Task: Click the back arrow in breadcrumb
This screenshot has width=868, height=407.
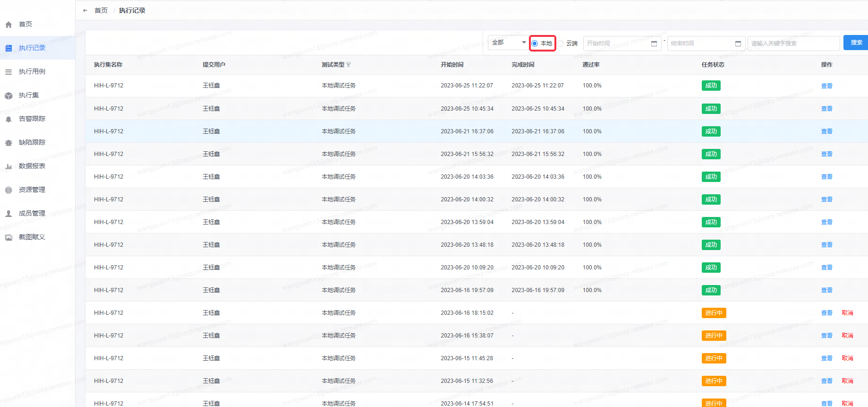Action: (85, 10)
